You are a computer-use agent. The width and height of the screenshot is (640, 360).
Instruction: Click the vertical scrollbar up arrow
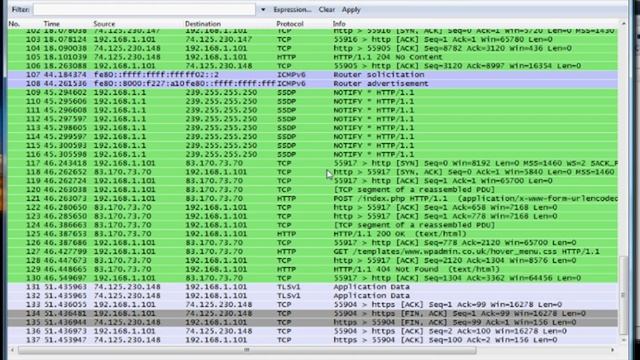coord(623,24)
